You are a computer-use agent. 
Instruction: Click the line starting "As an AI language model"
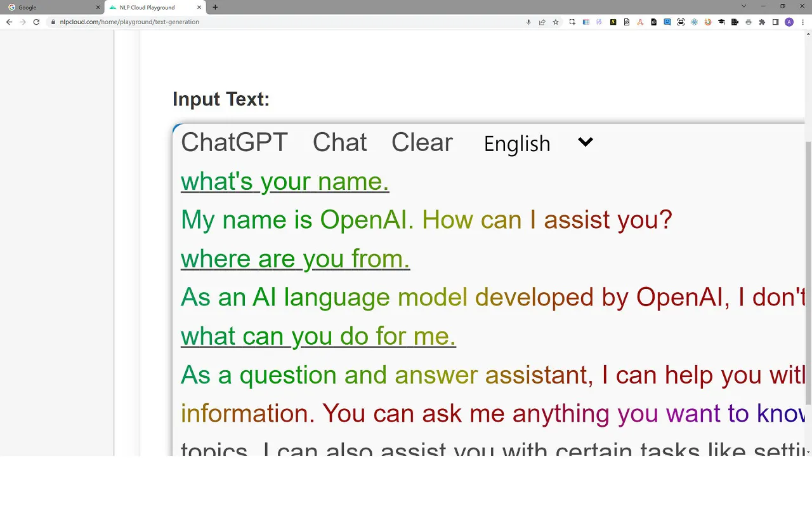pos(493,297)
